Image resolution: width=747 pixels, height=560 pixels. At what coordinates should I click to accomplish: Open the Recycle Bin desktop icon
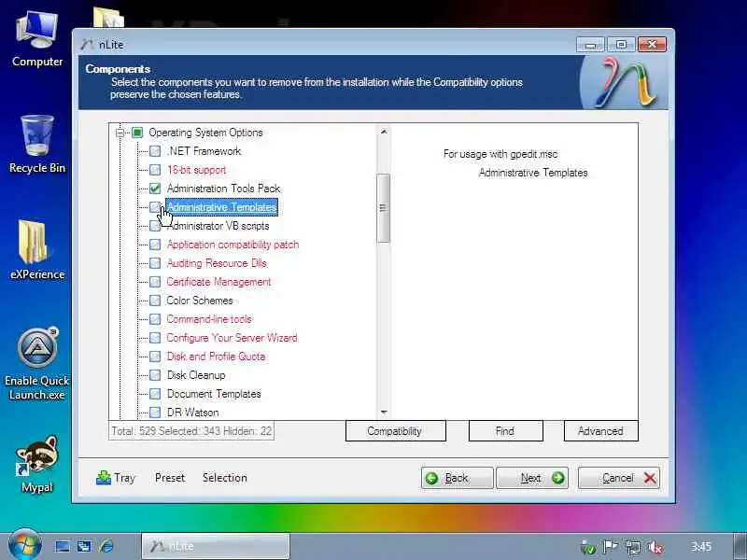point(37,145)
